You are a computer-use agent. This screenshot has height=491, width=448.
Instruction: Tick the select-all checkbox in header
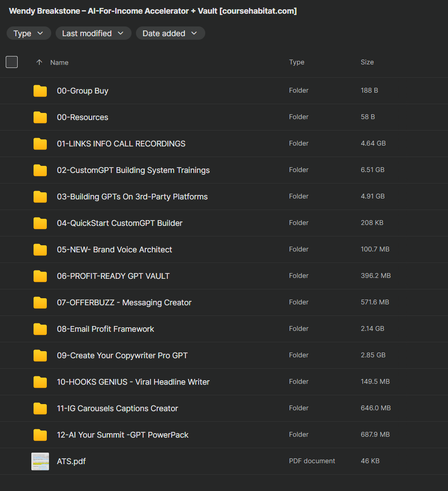click(11, 62)
